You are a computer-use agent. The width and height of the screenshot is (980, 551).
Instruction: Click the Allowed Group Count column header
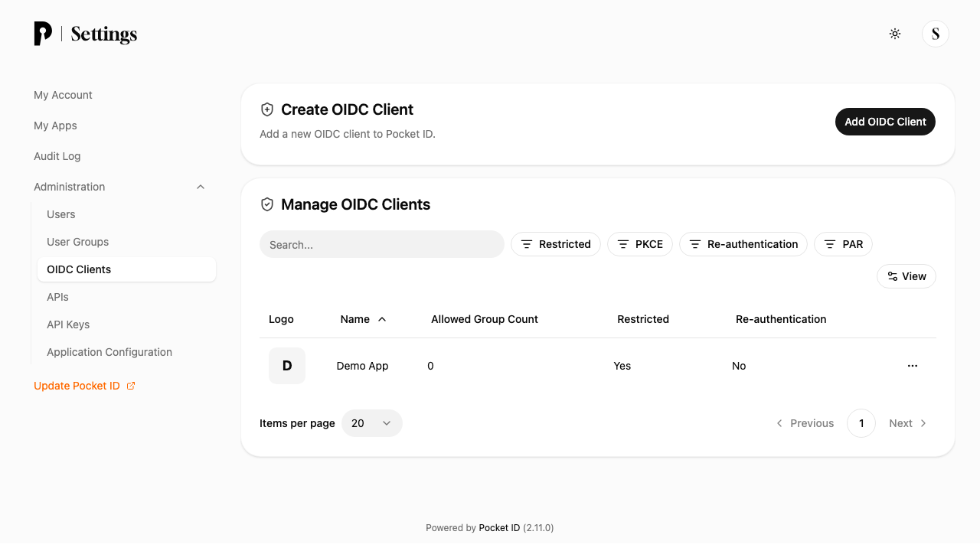coord(485,319)
